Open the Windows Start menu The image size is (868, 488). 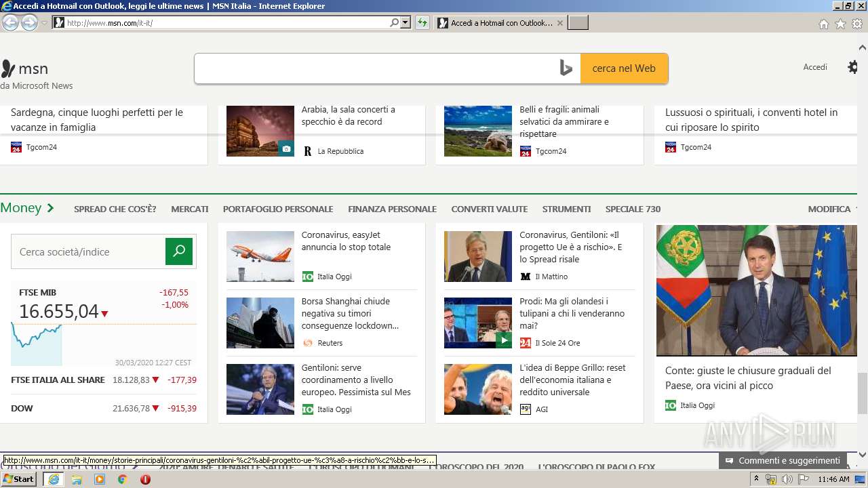pos(18,479)
